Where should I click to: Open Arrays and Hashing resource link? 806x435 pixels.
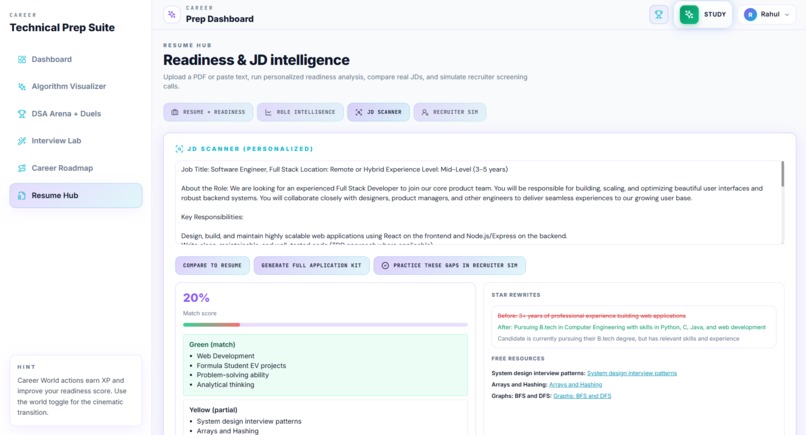point(575,385)
